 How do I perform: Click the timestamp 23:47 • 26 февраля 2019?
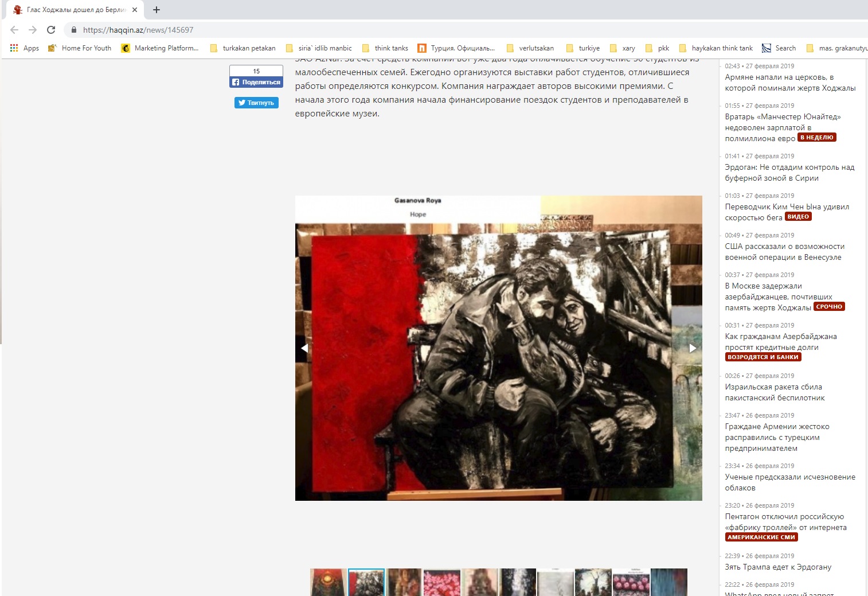(x=759, y=415)
